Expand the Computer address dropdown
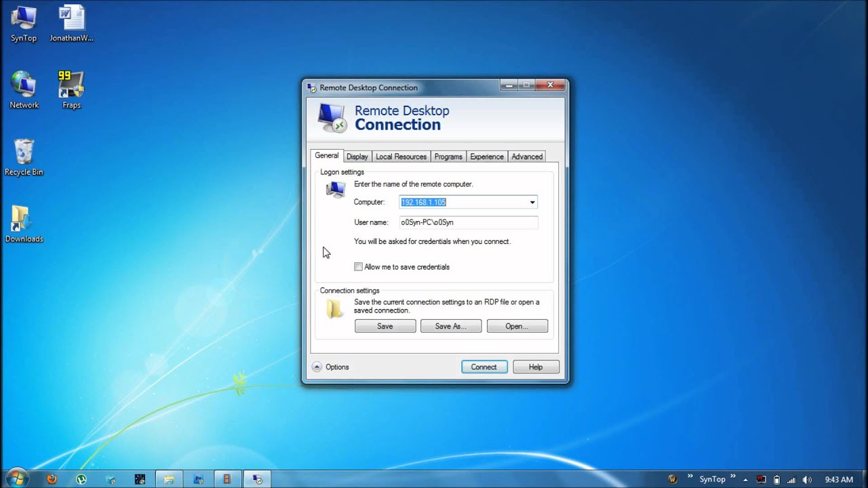This screenshot has width=868, height=488. [x=532, y=202]
